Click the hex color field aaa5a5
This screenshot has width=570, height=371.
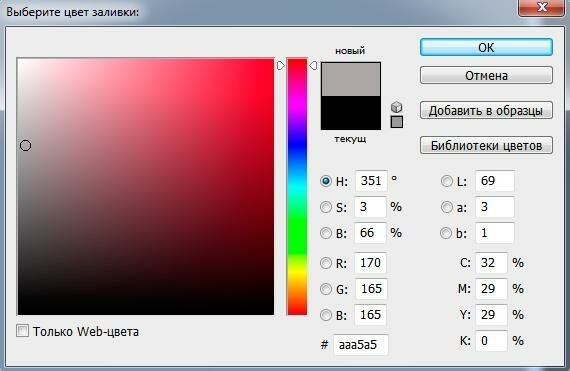[x=361, y=344]
